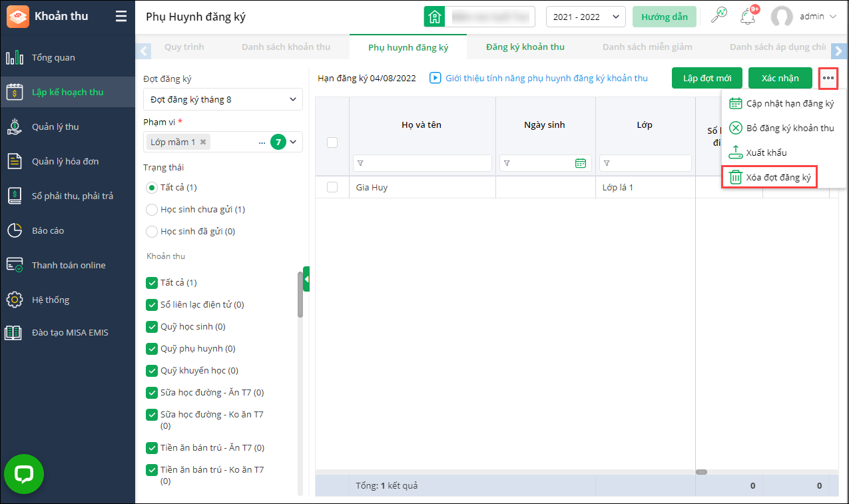849x504 pixels.
Task: Click the video play icon for introduction
Action: click(435, 78)
